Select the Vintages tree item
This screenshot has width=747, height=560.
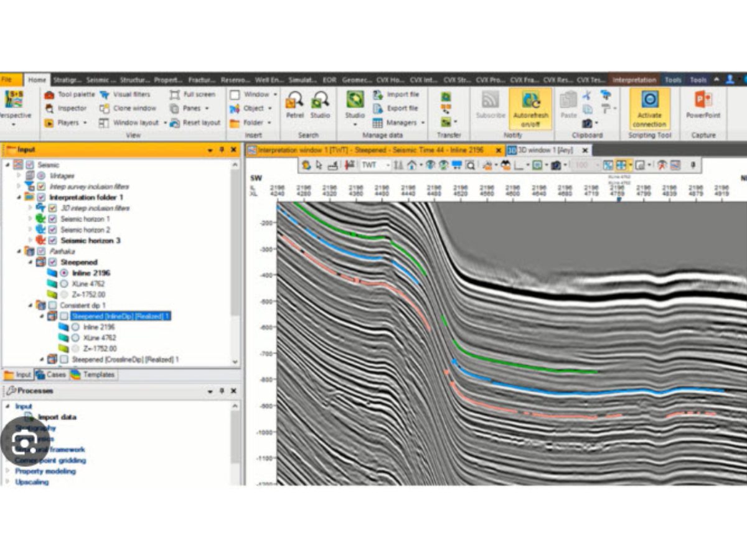pyautogui.click(x=62, y=176)
